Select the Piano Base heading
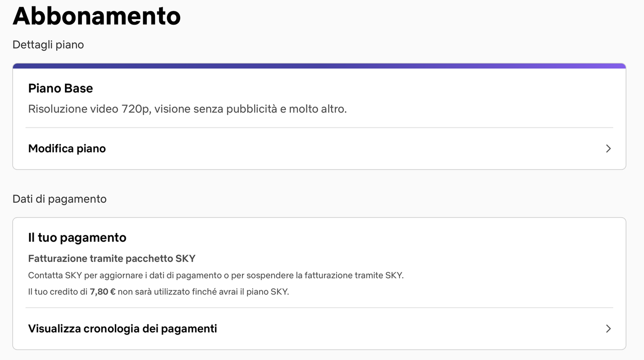This screenshot has width=644, height=360. [60, 88]
